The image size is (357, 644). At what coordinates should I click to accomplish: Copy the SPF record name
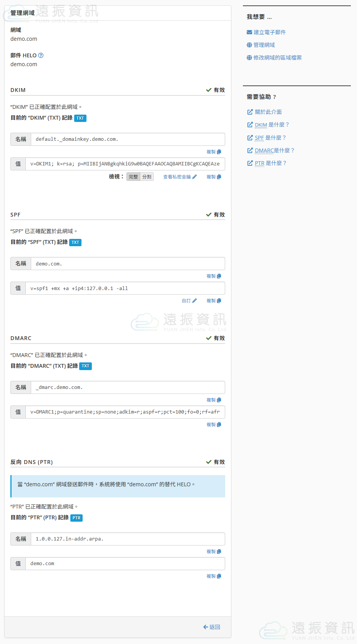[214, 276]
